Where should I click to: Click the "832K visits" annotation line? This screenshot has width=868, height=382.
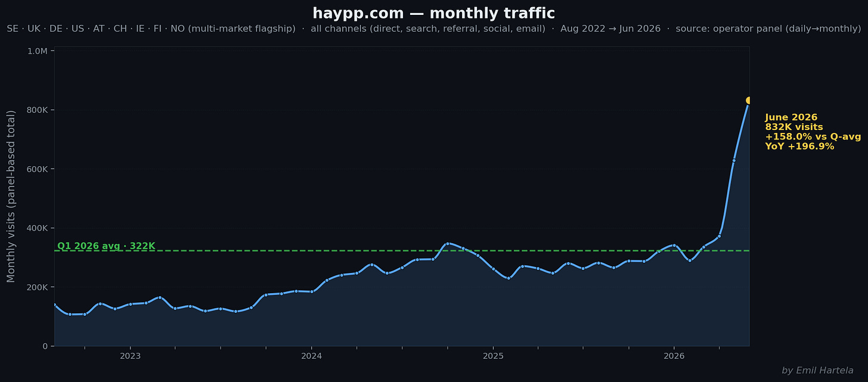794,127
